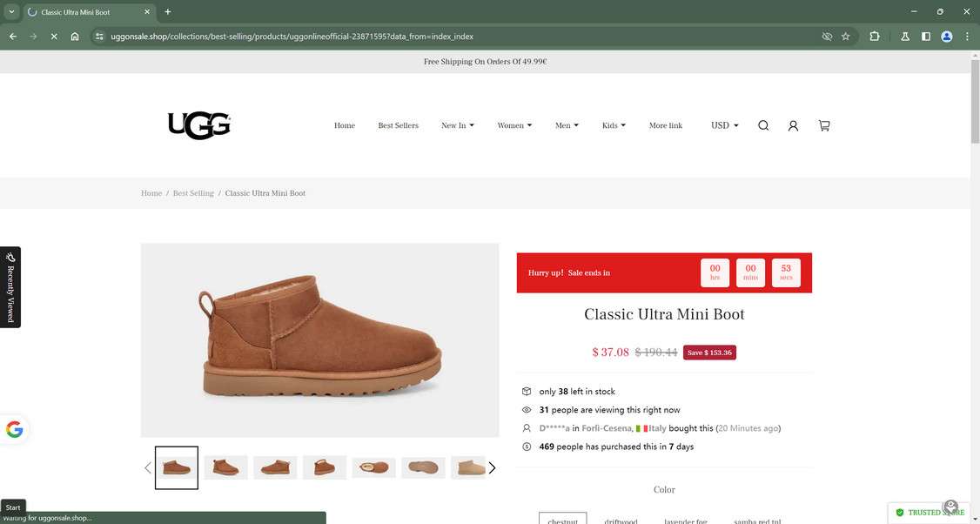Select the fourth boot thumbnail
The image size is (980, 524).
pyautogui.click(x=325, y=467)
